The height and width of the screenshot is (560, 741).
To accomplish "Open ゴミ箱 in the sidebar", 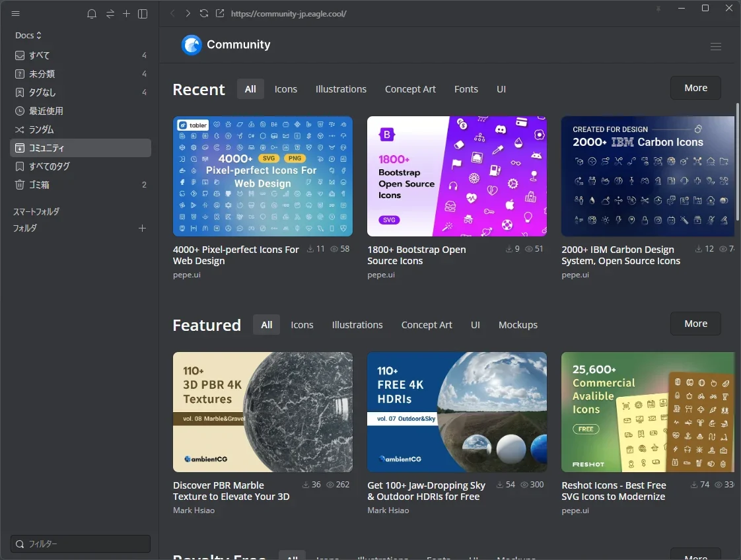I will point(81,185).
